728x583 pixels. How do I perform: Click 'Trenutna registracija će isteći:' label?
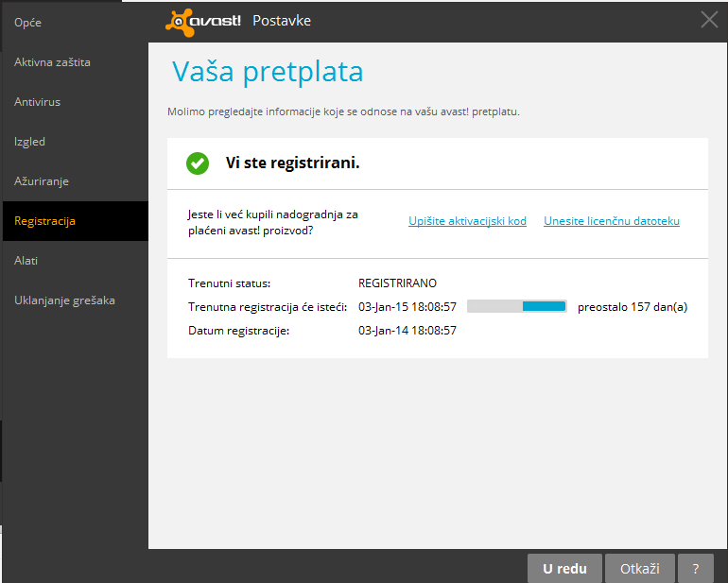click(268, 307)
